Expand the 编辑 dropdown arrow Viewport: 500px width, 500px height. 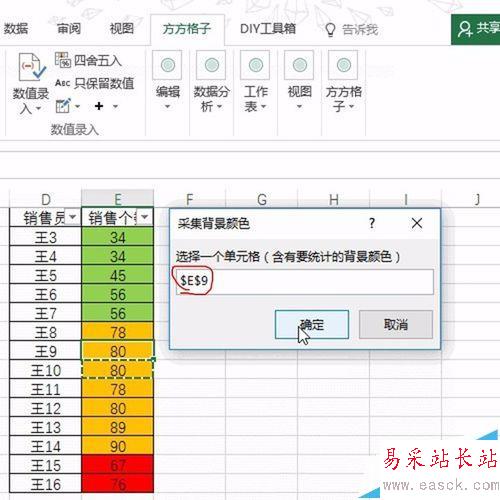point(167,107)
